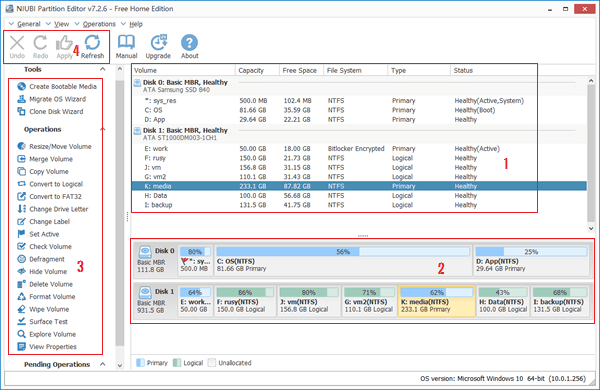Choose Resize/Move Volume operation
The image size is (600, 390).
click(54, 147)
